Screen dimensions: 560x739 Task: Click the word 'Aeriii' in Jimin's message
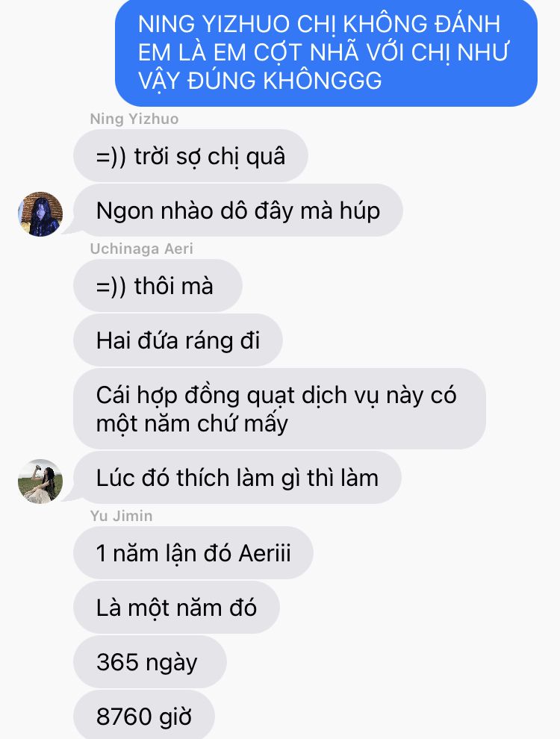pos(264,553)
